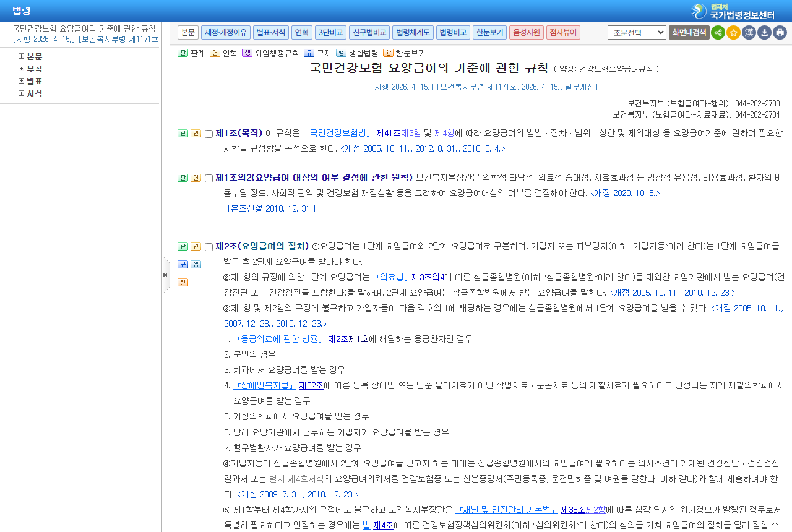This screenshot has height=532, width=792.
Task: Expand the 부칙 tree node
Action: [22, 69]
